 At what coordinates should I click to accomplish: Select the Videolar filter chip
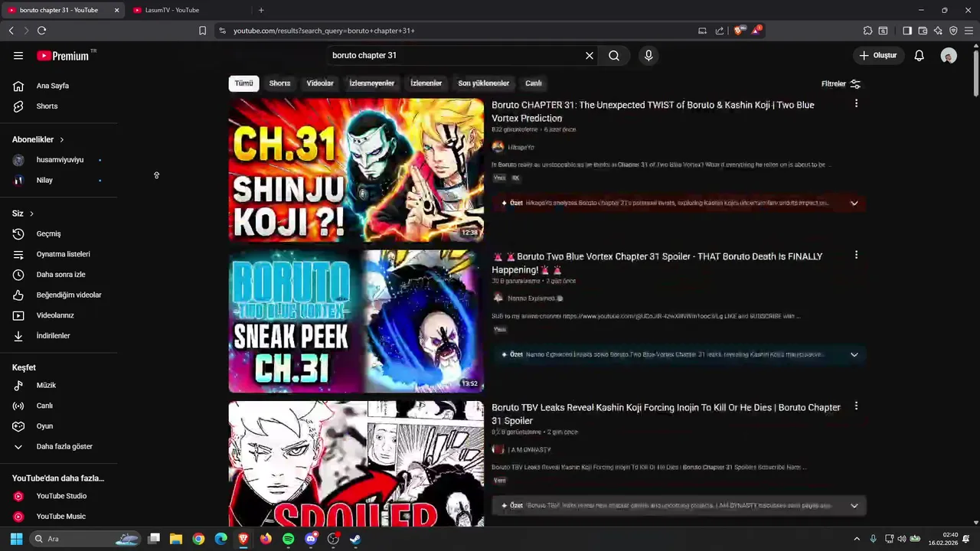(320, 83)
